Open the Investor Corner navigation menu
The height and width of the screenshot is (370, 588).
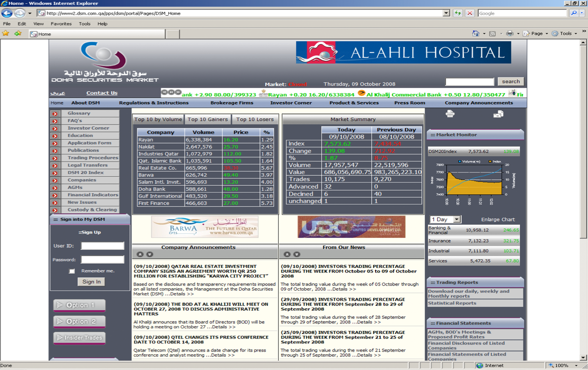pyautogui.click(x=291, y=103)
